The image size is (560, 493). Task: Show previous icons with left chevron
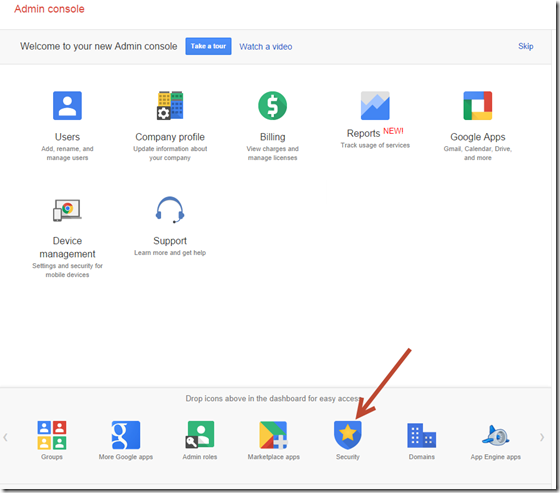(x=5, y=437)
